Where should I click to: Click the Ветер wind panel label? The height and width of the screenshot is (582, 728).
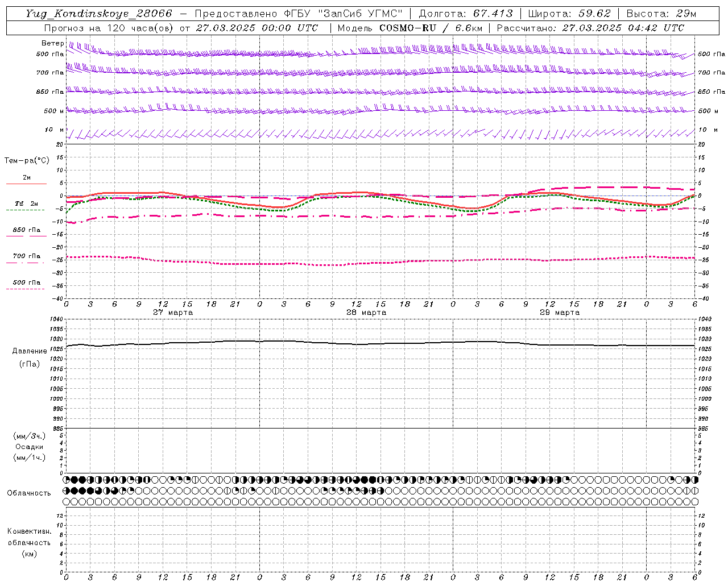(x=53, y=43)
